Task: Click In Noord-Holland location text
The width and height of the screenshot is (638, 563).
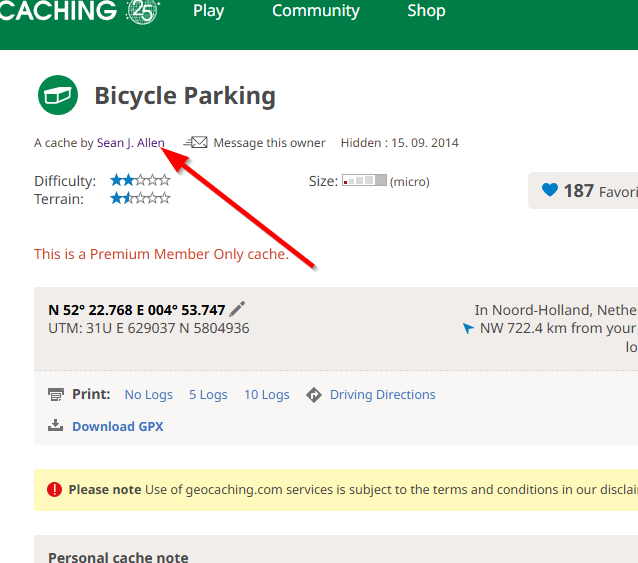Action: tap(556, 310)
